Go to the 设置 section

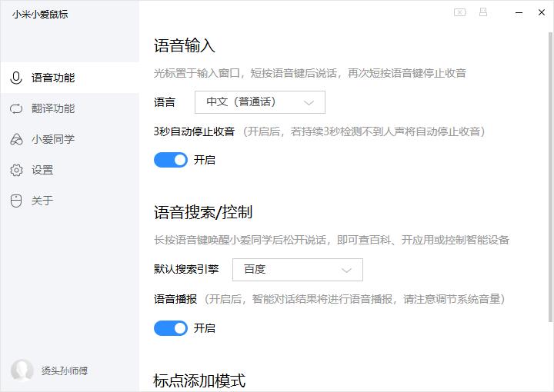coord(69,170)
